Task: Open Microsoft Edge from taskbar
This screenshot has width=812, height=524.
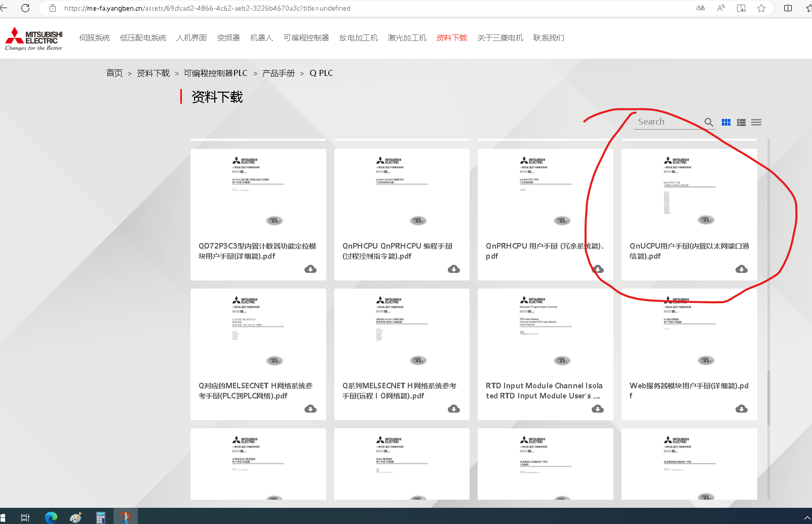Action: [51, 517]
